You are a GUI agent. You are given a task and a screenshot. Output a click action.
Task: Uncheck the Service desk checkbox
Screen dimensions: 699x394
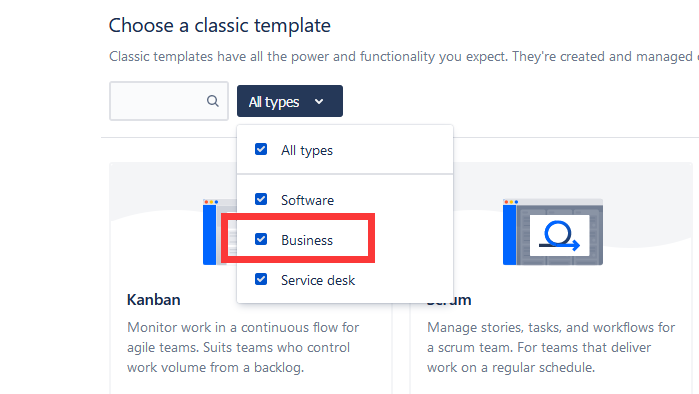coord(261,279)
